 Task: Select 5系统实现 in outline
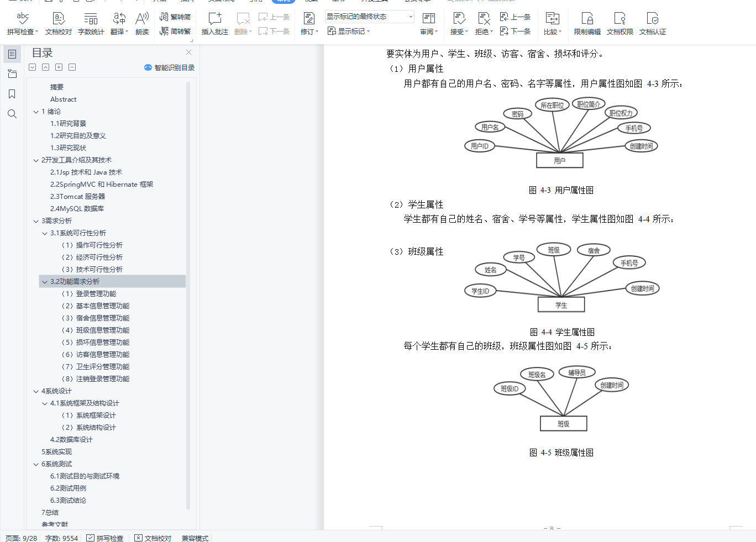(56, 452)
